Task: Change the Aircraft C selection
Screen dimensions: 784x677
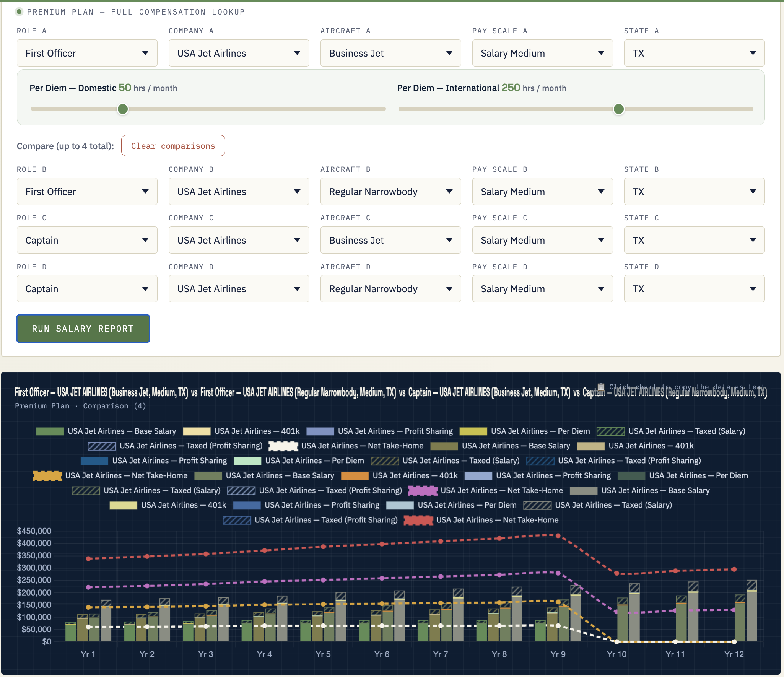Action: click(391, 240)
